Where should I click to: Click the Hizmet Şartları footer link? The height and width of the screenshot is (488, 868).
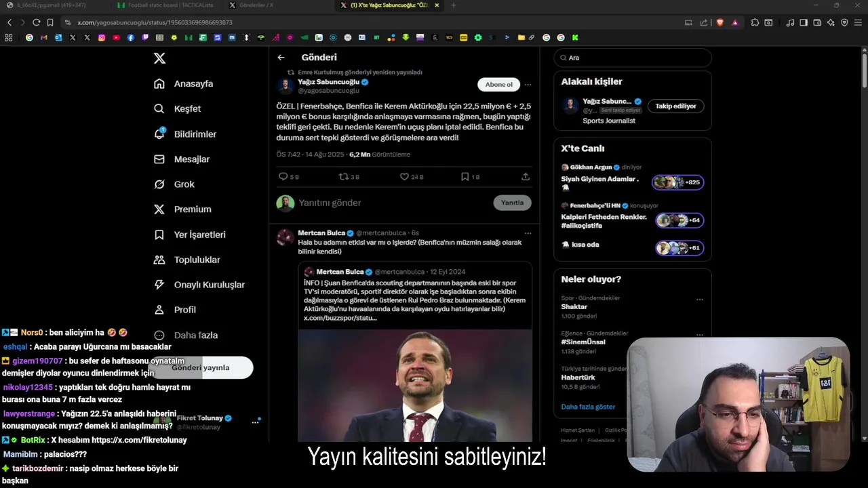[x=577, y=430]
